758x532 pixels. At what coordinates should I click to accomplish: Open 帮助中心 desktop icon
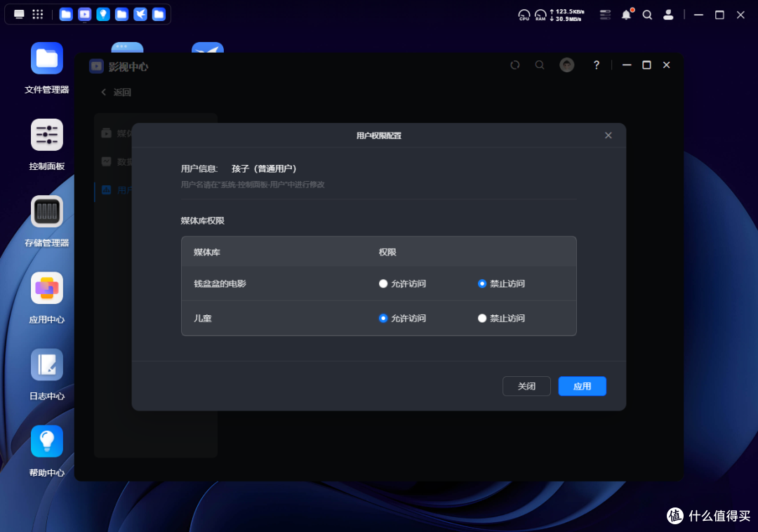[47, 441]
